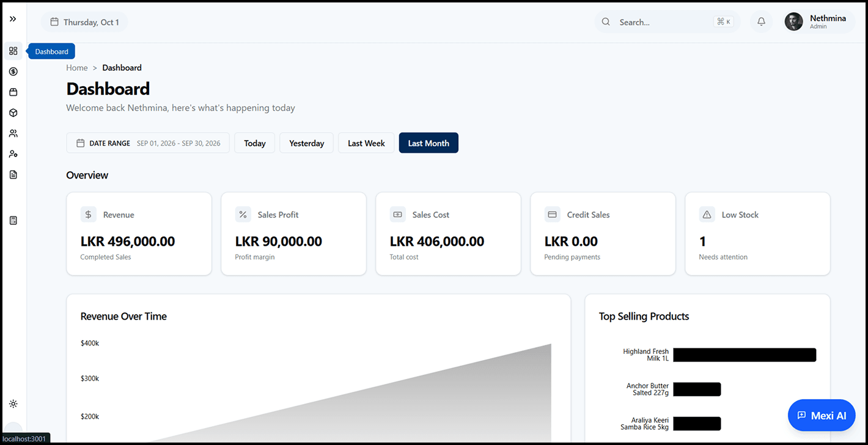Click the Credit Sales card icon
Image resolution: width=868 pixels, height=445 pixels.
(x=553, y=215)
